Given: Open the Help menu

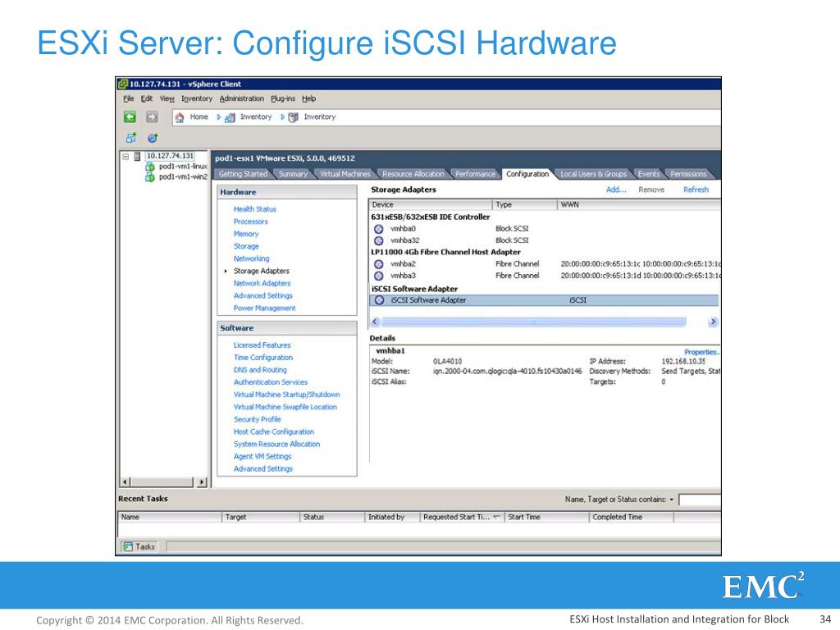Looking at the screenshot, I should [x=308, y=98].
